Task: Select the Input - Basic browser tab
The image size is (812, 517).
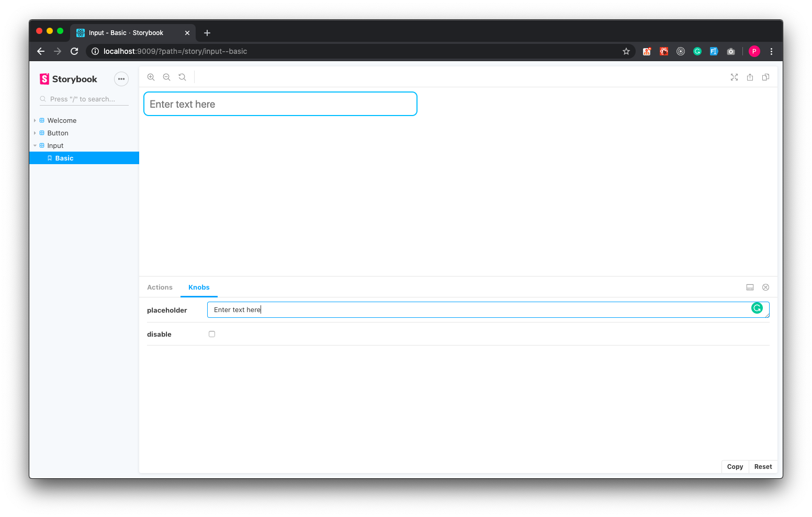Action: click(133, 32)
